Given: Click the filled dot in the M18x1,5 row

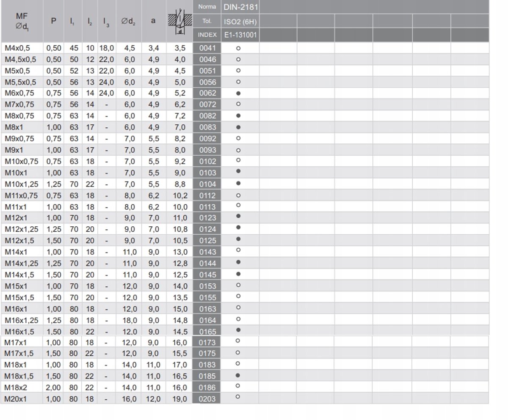Looking at the screenshot, I should click(x=238, y=375).
